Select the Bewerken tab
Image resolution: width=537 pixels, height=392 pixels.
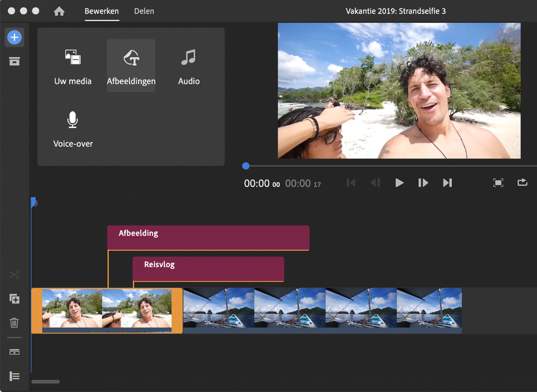102,11
